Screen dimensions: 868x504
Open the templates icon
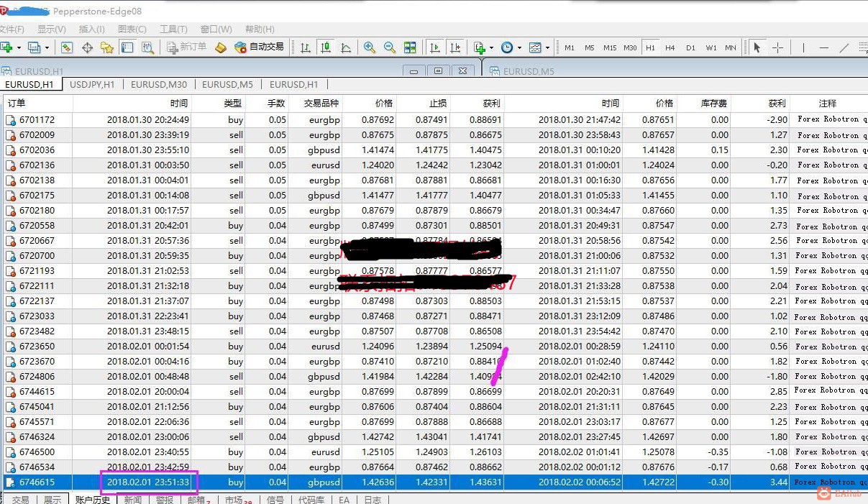[x=535, y=47]
